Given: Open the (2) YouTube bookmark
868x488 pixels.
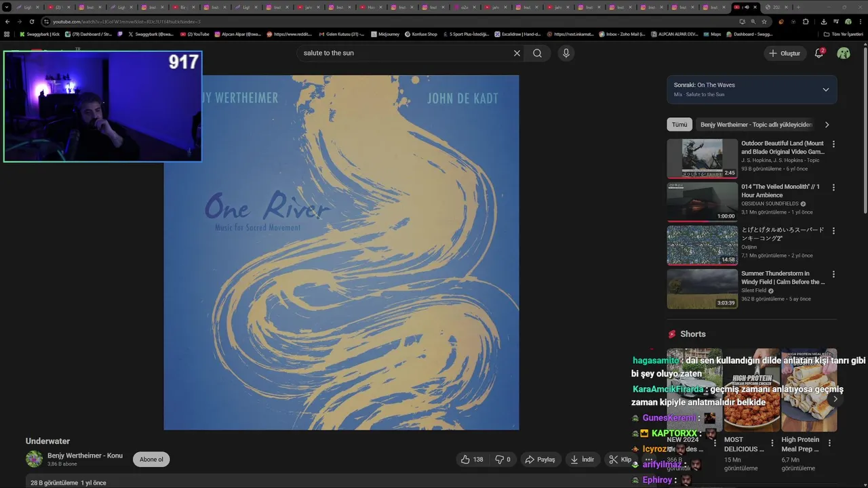Looking at the screenshot, I should click(x=195, y=34).
